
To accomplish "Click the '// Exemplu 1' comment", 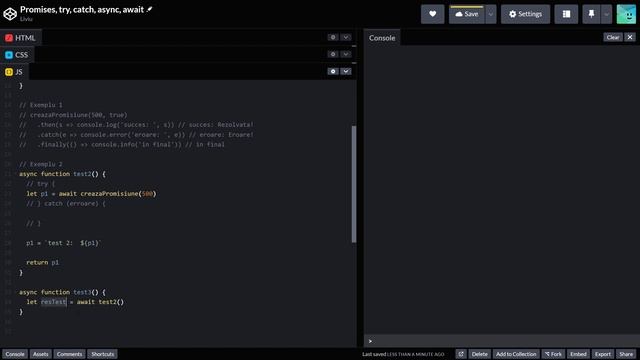I will (41, 105).
